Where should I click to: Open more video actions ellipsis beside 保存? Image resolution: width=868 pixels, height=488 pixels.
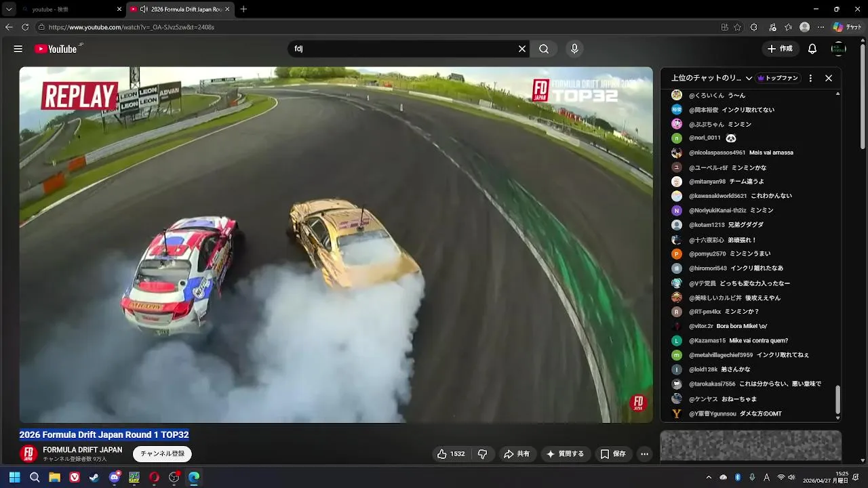[644, 454]
